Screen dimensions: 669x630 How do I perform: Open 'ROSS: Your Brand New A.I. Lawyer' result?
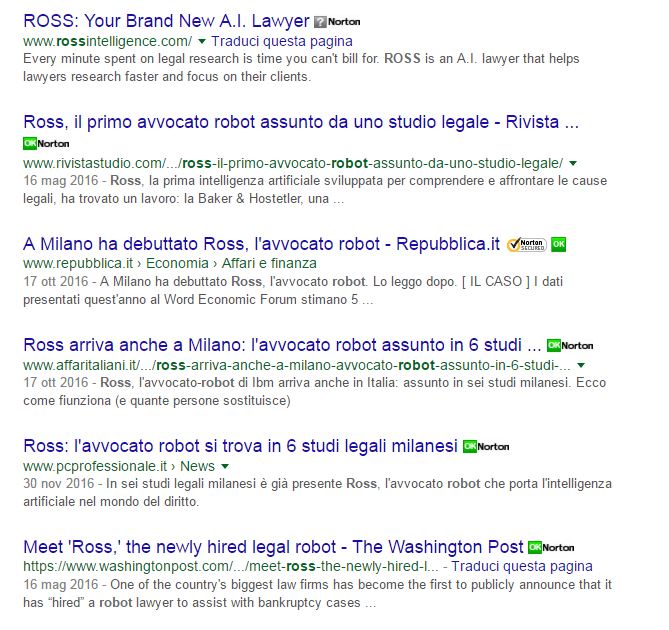pos(166,21)
